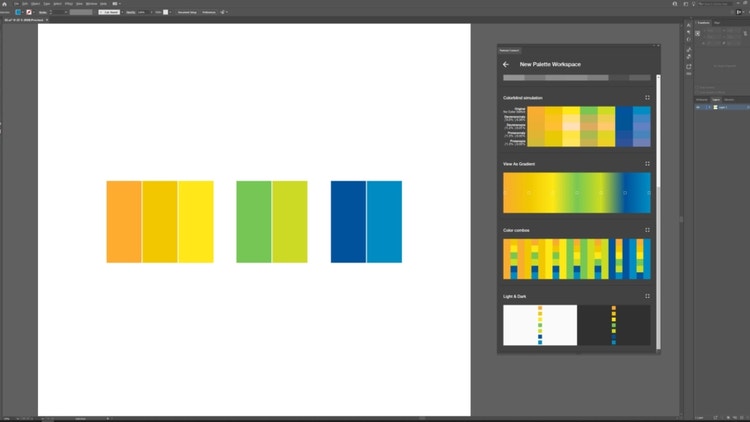
Task: Click the last icon in the collapsed dock strip
Action: click(689, 74)
